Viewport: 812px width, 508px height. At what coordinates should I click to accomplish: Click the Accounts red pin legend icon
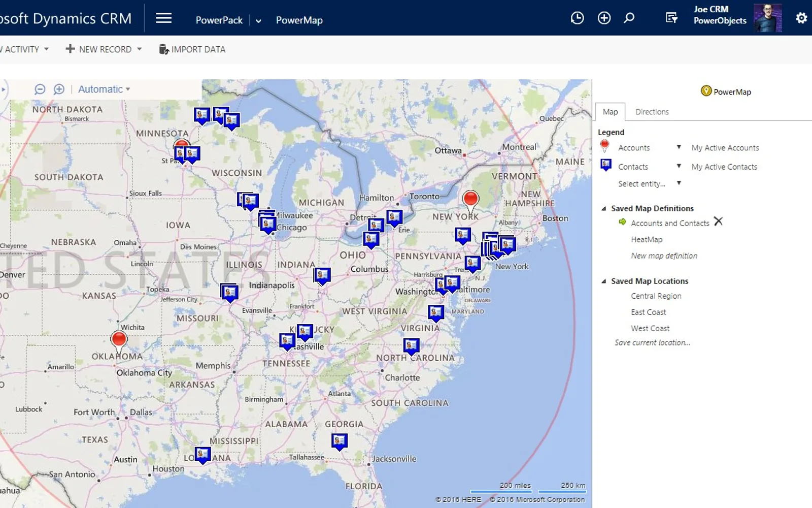(x=604, y=146)
